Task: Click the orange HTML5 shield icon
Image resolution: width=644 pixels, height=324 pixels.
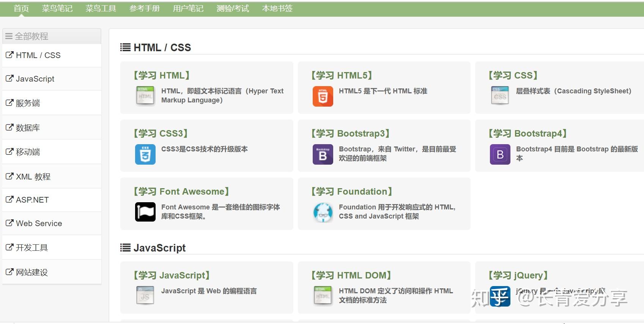Action: pyautogui.click(x=323, y=96)
